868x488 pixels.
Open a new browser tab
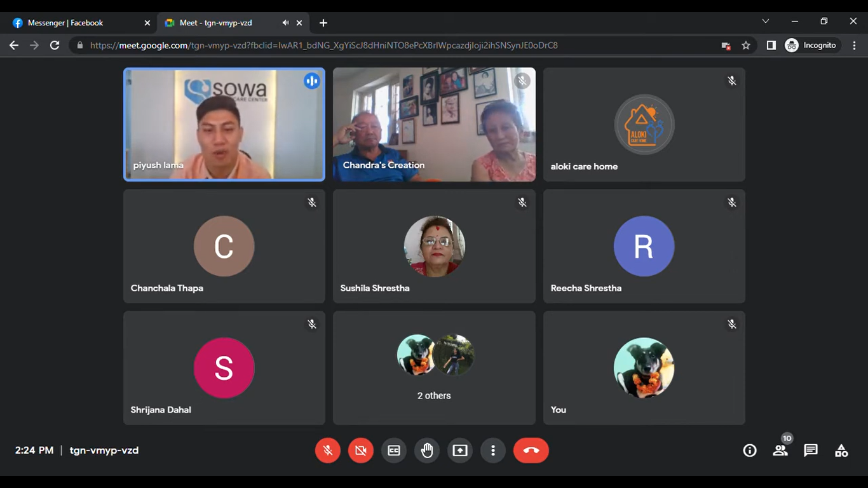pos(323,23)
